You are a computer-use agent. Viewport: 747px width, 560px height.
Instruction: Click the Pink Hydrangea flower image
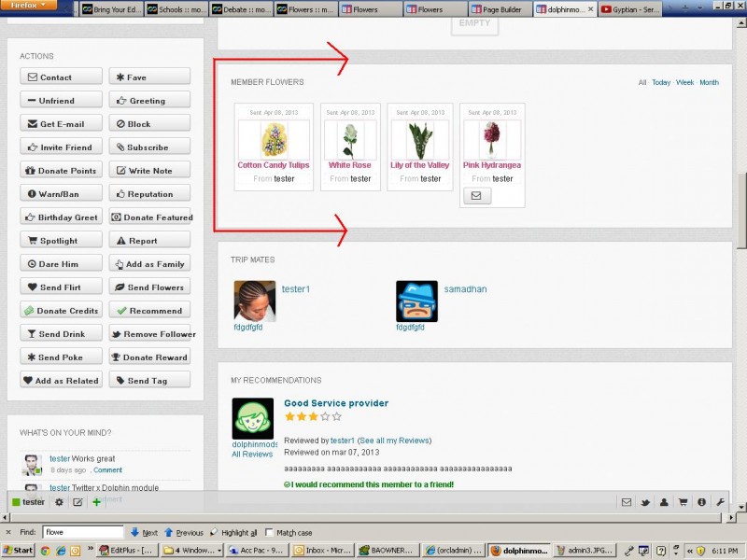pyautogui.click(x=492, y=139)
